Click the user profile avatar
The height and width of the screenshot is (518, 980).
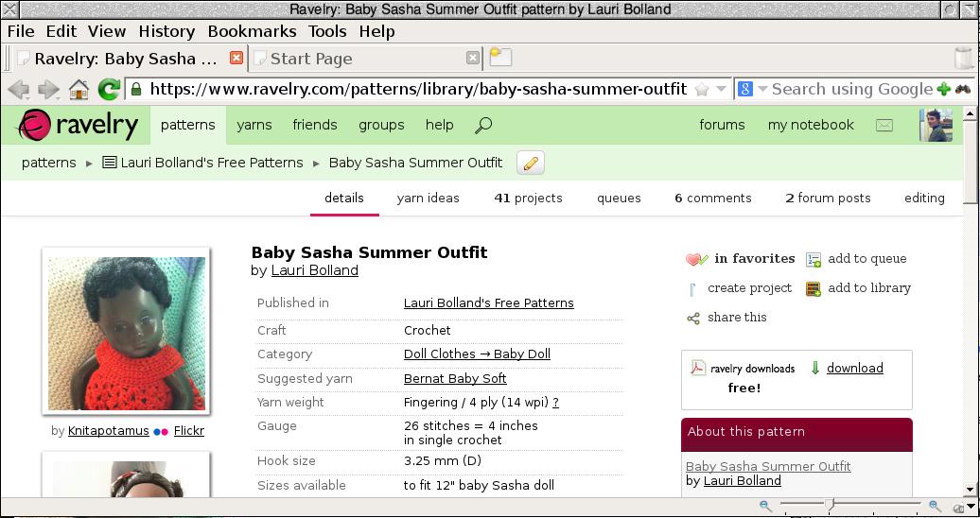click(x=935, y=125)
